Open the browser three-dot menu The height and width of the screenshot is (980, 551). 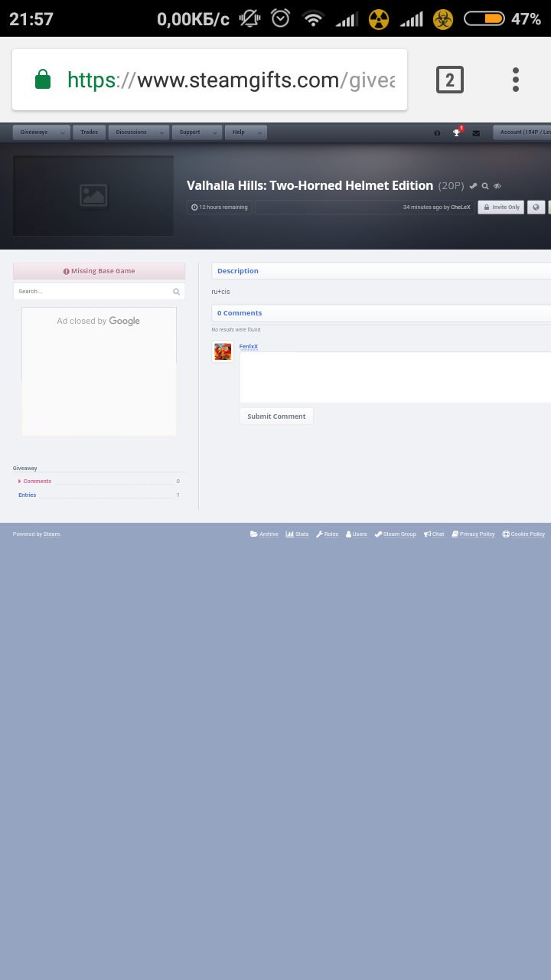516,80
